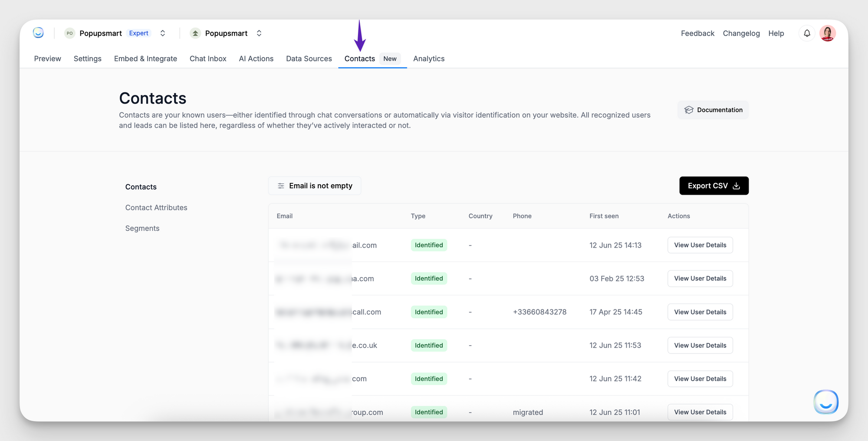This screenshot has width=868, height=441.
Task: Open notifications bell icon
Action: pos(807,33)
